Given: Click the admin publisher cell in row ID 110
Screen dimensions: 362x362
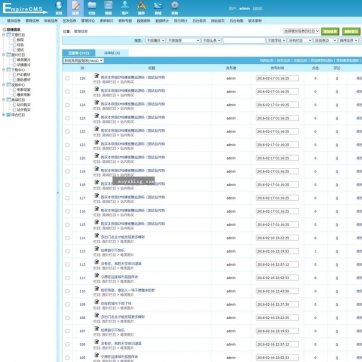Looking at the screenshot, I should (x=231, y=291).
